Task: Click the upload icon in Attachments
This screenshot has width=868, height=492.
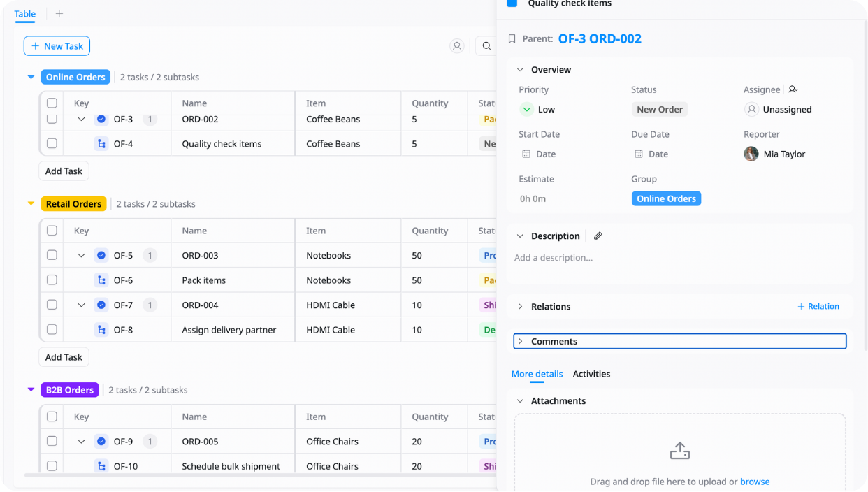Action: pos(680,451)
